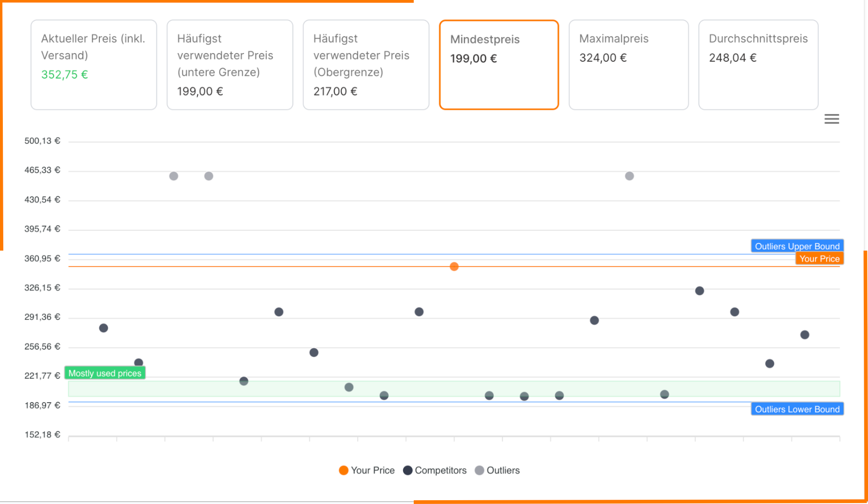This screenshot has height=504, width=868.
Task: Select the Durchschnittspreis card
Action: tap(758, 65)
